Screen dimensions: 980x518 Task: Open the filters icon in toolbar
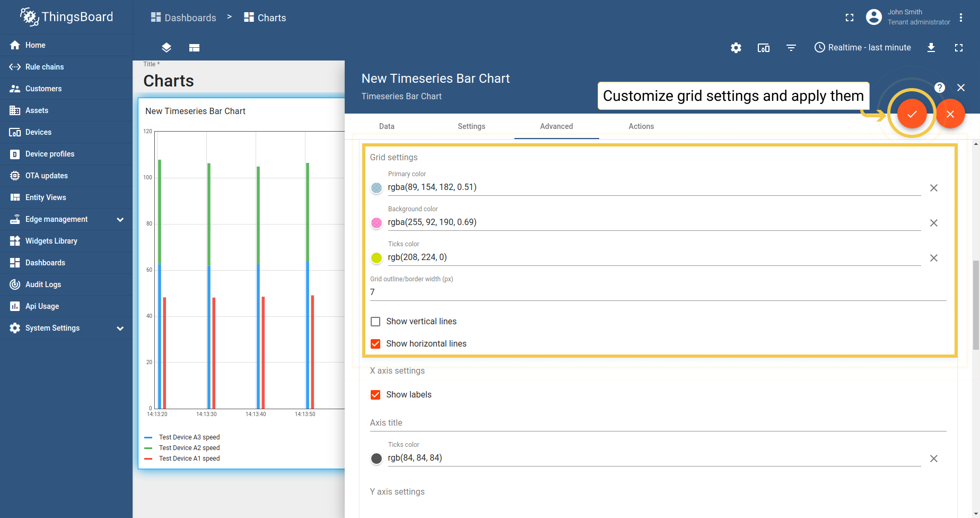[x=791, y=48]
